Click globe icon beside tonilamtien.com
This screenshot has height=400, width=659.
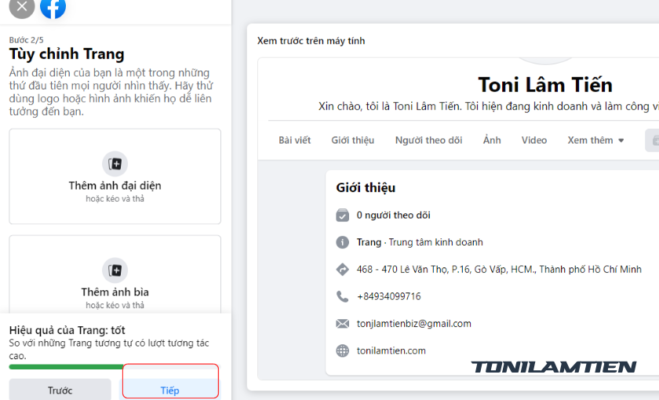click(x=343, y=351)
